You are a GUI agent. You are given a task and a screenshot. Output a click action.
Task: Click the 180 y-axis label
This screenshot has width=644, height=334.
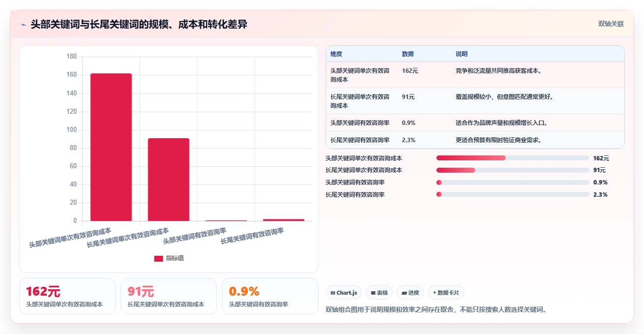click(71, 57)
